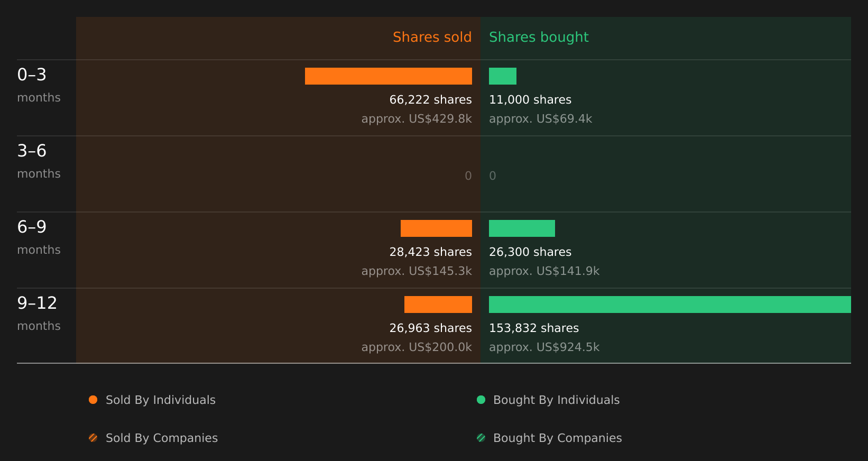Click approx. US$145.3k text

coord(417,271)
